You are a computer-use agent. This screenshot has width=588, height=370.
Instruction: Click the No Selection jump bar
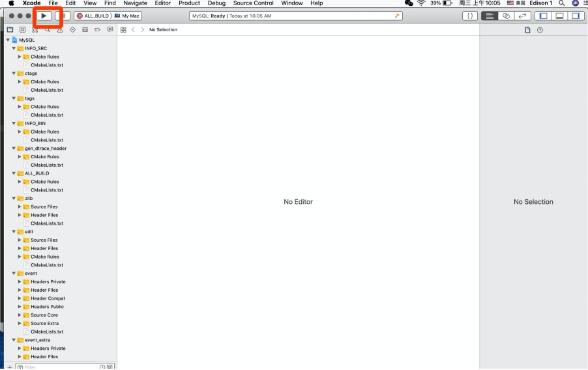click(163, 29)
